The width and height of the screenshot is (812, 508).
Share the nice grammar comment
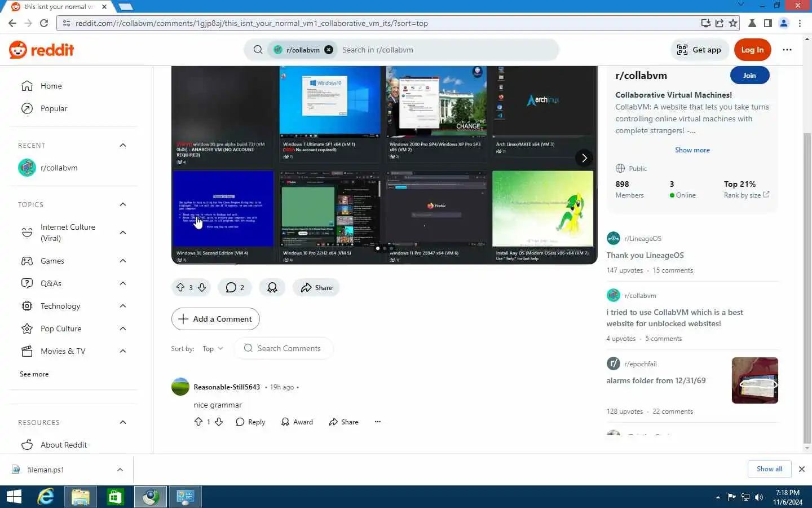point(344,422)
